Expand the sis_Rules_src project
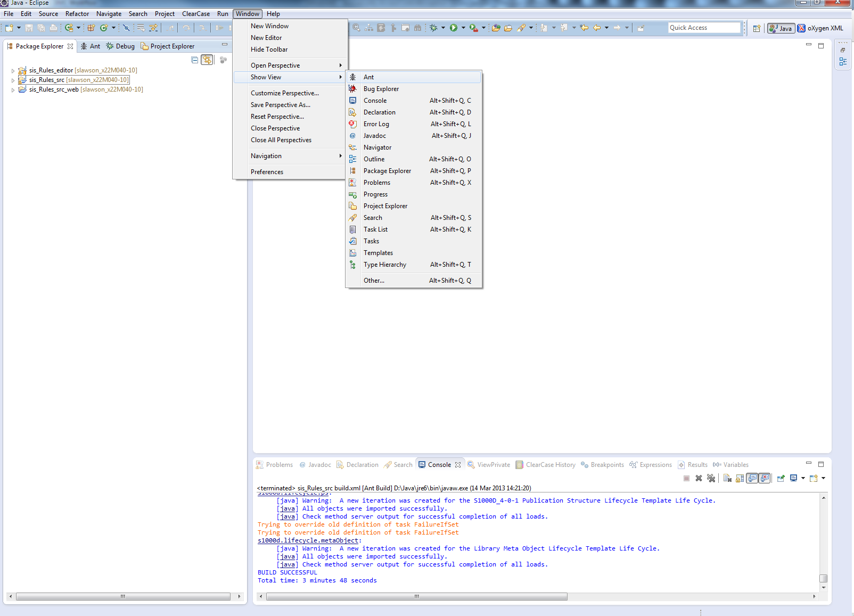The width and height of the screenshot is (854, 616). pos(13,80)
